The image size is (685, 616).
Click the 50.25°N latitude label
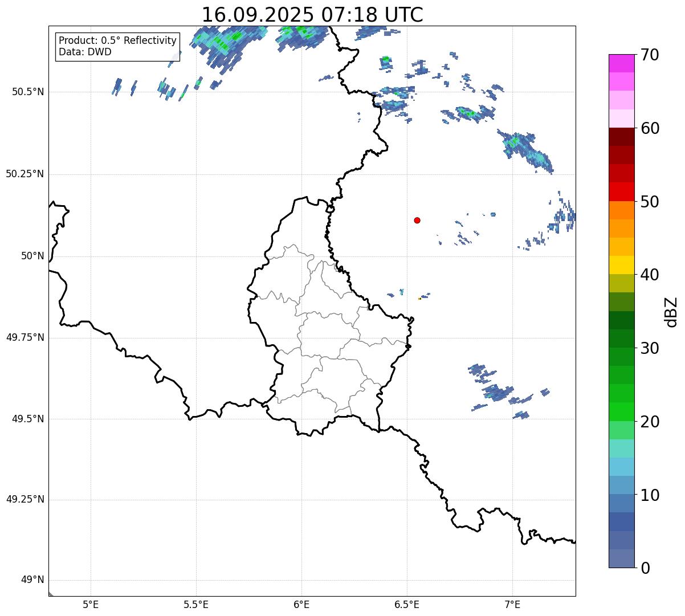[x=25, y=174]
